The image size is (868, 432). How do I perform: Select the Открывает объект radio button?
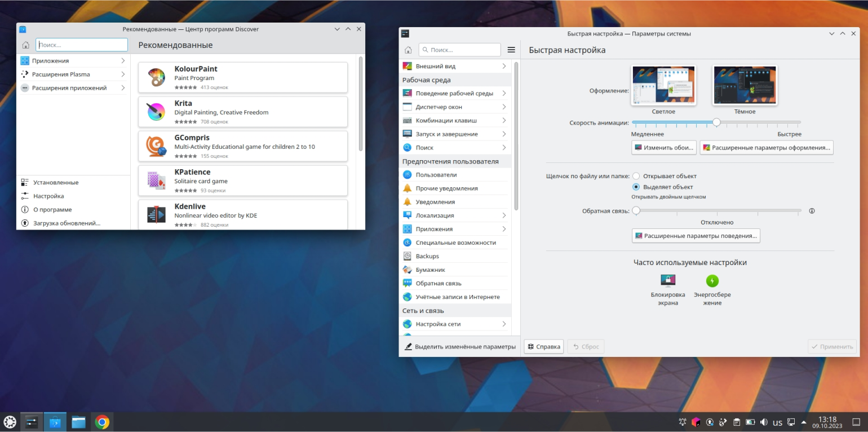click(x=636, y=176)
